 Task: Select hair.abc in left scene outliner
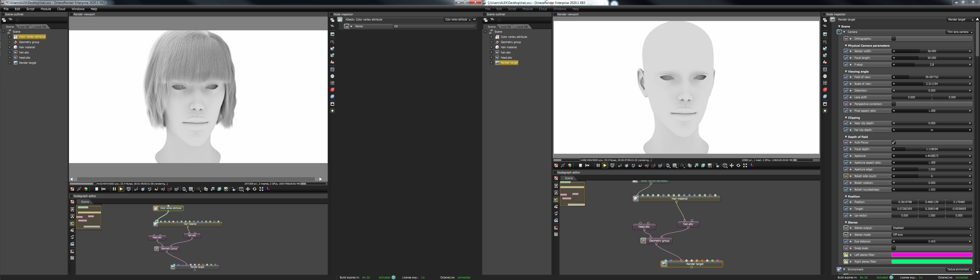tap(24, 52)
